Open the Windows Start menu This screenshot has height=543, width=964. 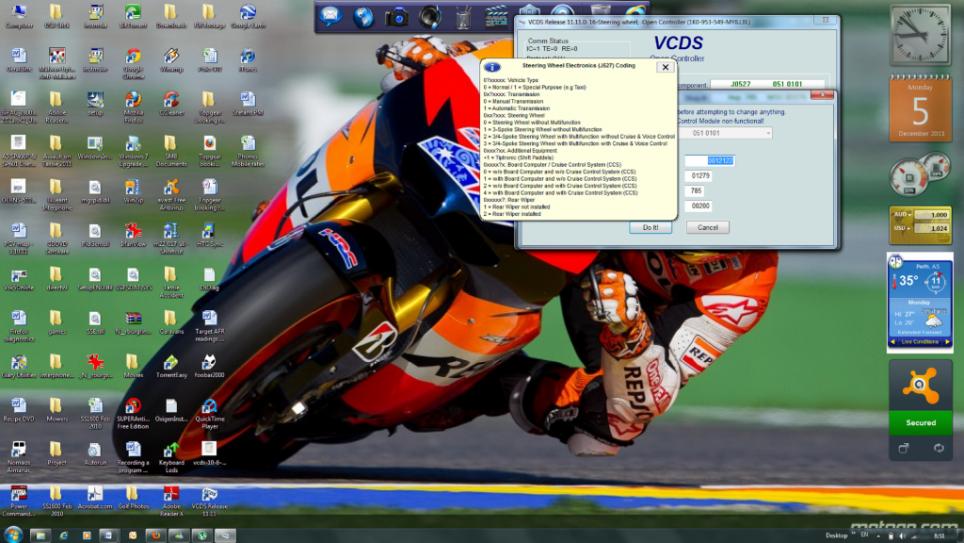13,534
